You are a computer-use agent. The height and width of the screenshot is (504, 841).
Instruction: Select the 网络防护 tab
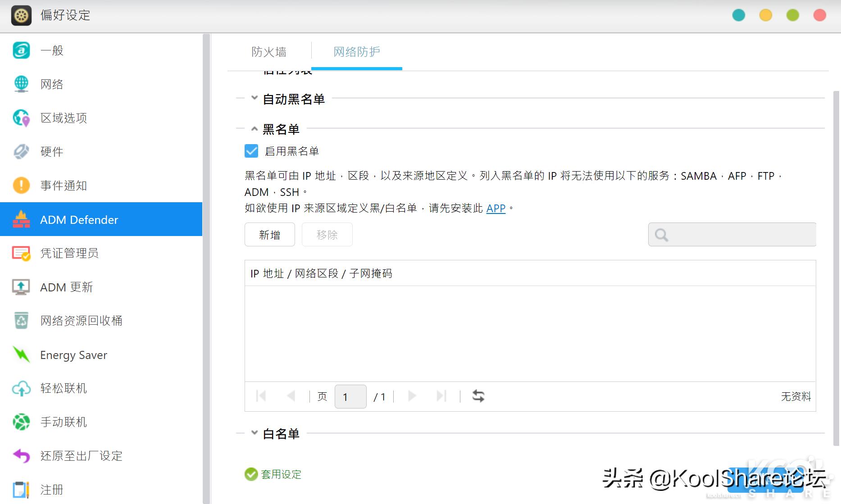point(356,51)
